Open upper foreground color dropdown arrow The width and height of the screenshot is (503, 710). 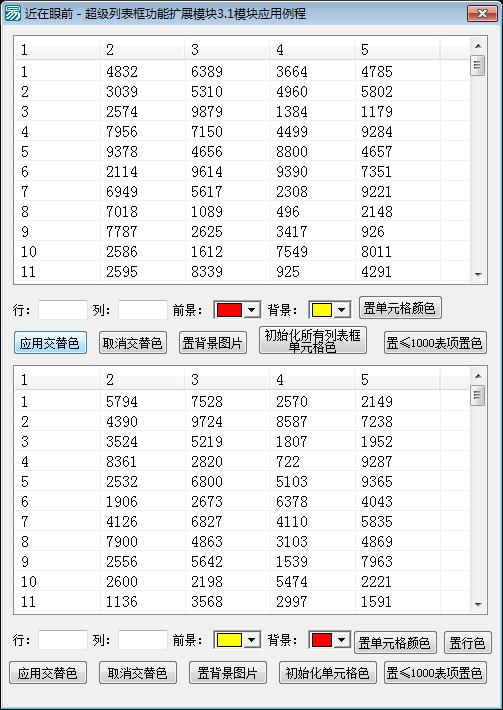(252, 310)
